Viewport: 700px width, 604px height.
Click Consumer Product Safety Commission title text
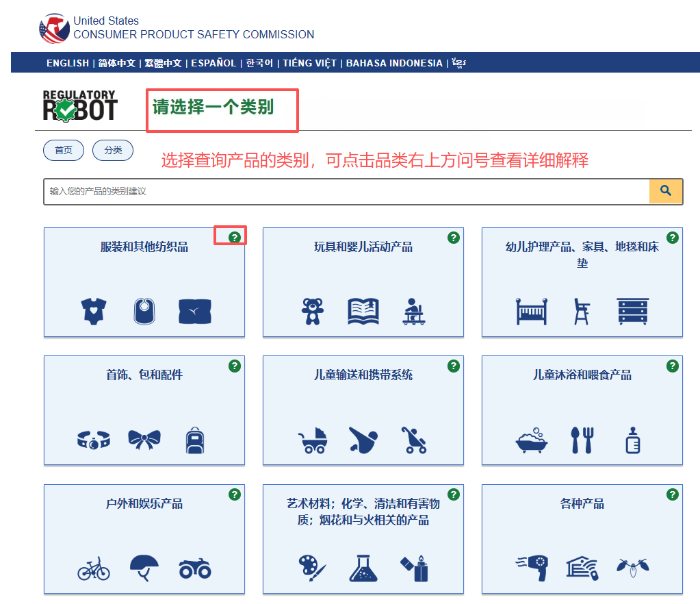click(x=194, y=34)
